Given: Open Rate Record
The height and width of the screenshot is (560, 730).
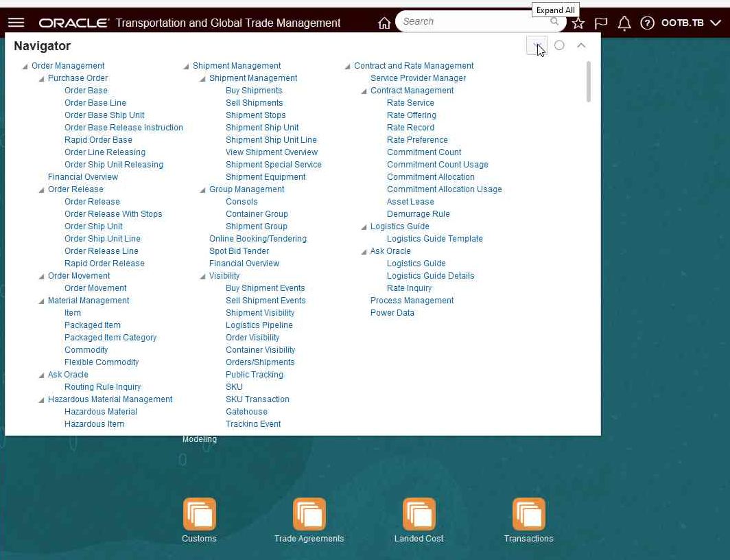Looking at the screenshot, I should (x=410, y=127).
